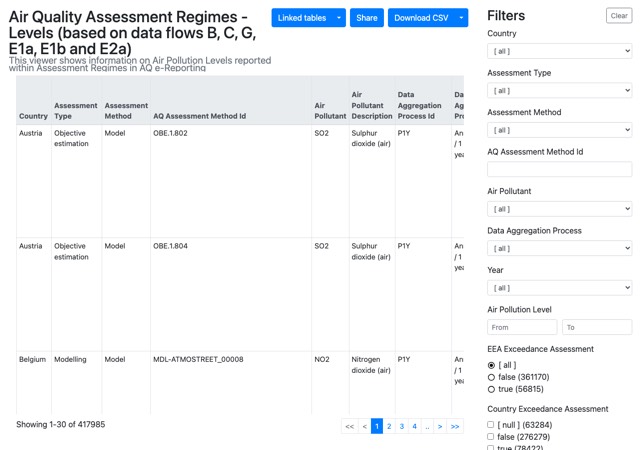This screenshot has width=640, height=450.
Task: Open the Assessment Type filter dropdown
Action: 560,91
